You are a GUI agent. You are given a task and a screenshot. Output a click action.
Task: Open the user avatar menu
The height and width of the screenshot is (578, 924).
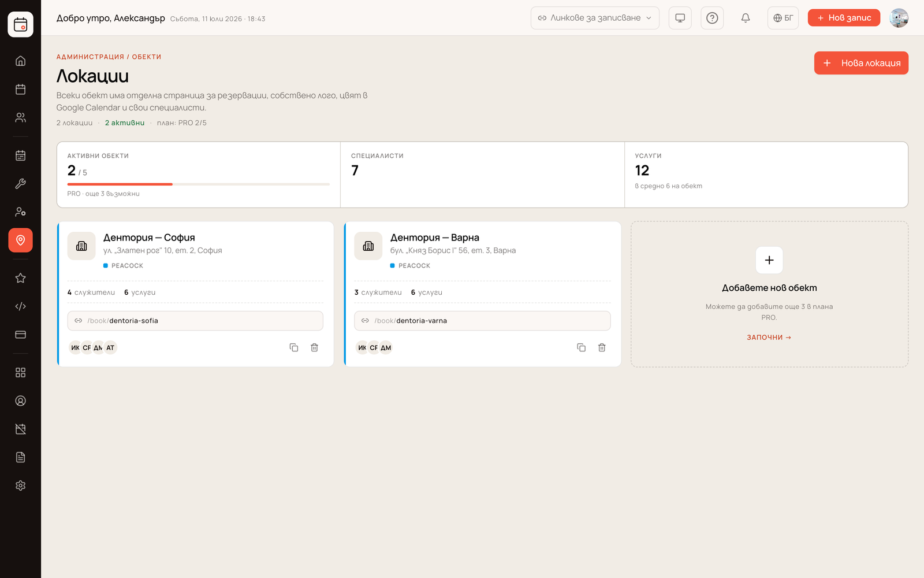[899, 18]
